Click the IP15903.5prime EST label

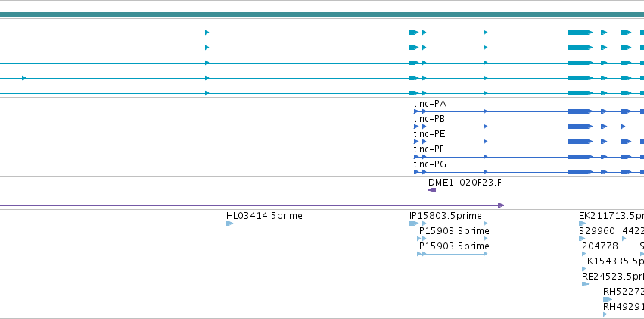click(x=453, y=246)
